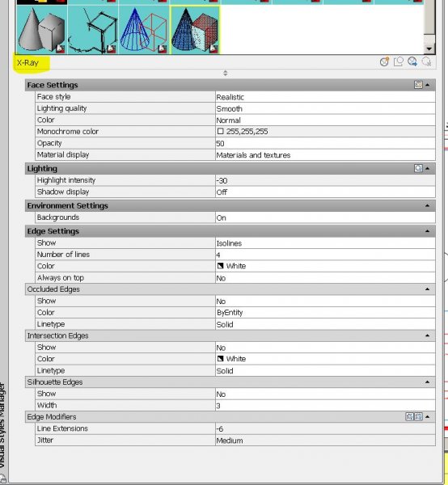Screen dimensions: 448x485
Task: Toggle Jitter edges button
Action: tap(418, 416)
